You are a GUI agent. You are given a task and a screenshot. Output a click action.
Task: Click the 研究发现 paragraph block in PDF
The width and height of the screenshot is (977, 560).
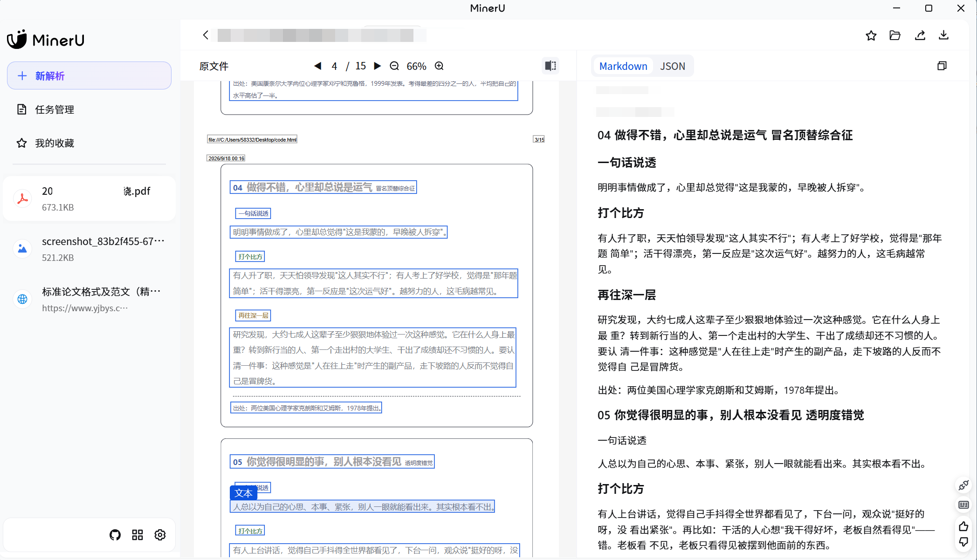[x=373, y=358]
